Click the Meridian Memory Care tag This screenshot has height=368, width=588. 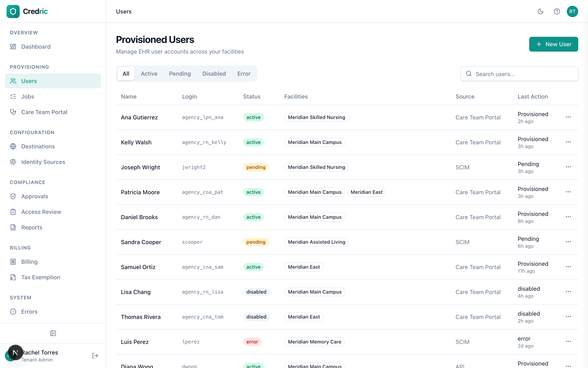314,342
